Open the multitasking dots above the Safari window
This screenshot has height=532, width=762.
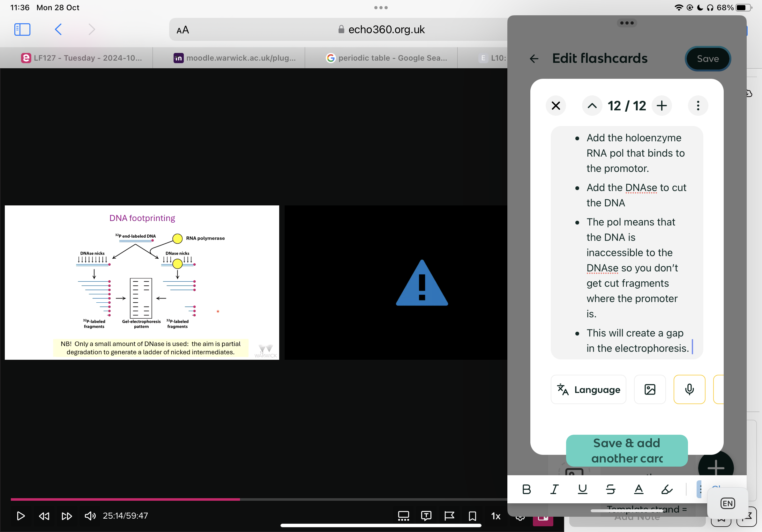click(381, 8)
